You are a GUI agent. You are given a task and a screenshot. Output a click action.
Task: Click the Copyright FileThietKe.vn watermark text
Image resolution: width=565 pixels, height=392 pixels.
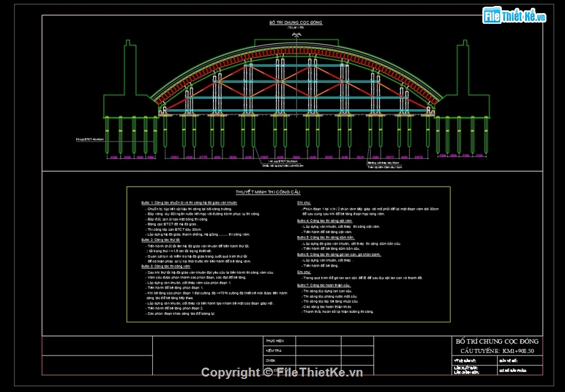[x=282, y=372]
